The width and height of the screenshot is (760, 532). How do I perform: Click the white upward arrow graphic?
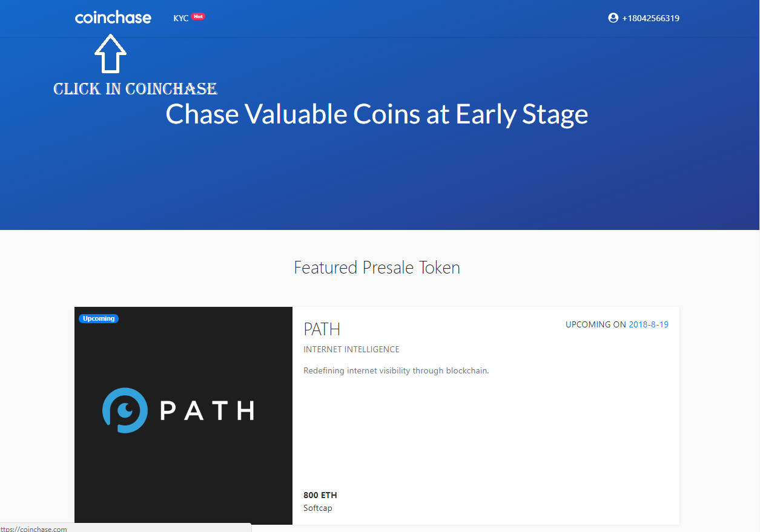110,54
